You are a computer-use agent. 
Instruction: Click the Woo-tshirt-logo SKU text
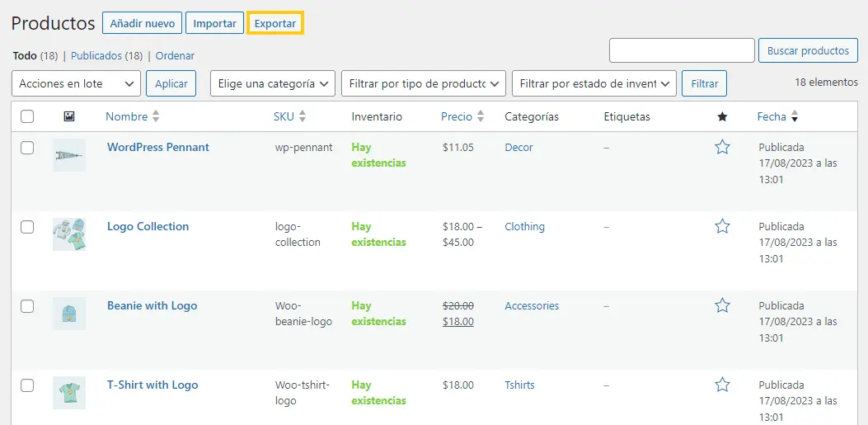303,393
